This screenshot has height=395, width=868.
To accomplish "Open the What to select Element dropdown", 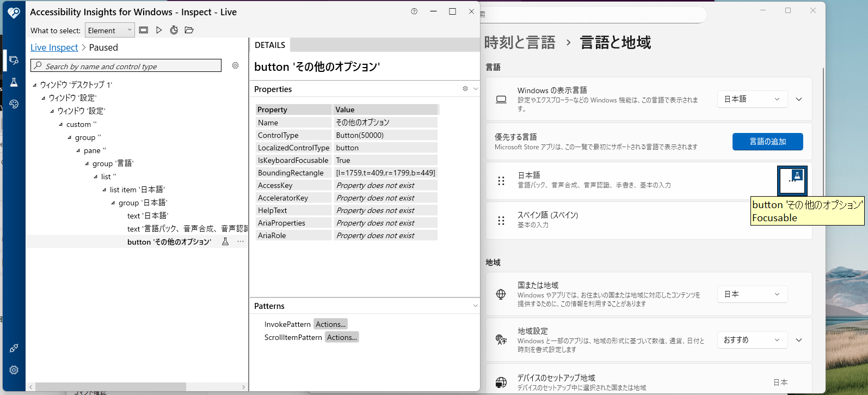I will (x=110, y=30).
